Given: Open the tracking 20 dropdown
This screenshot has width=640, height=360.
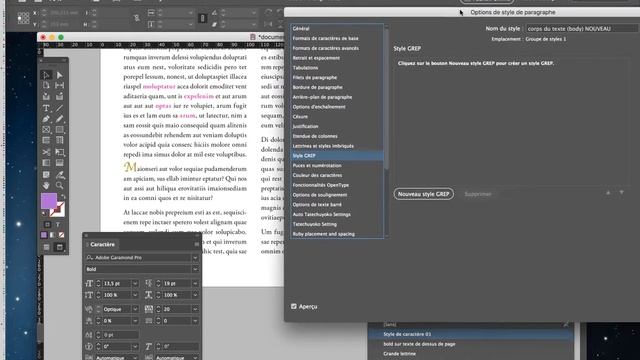Looking at the screenshot, I should 195,309.
